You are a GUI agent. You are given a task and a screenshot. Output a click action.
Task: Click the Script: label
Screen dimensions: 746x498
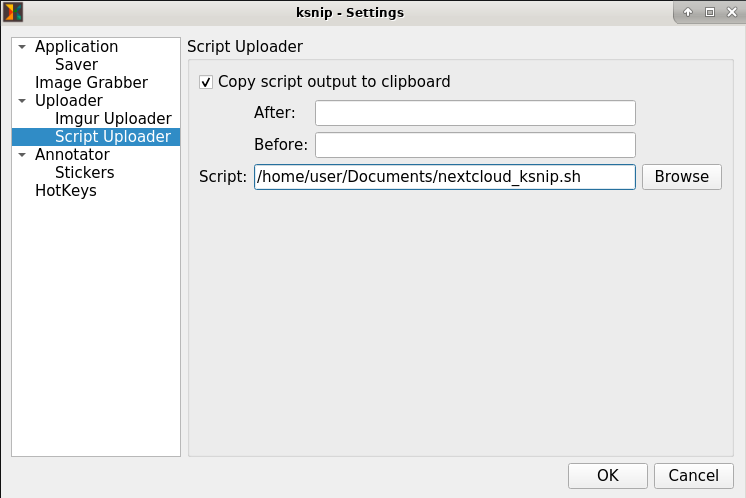(x=223, y=176)
